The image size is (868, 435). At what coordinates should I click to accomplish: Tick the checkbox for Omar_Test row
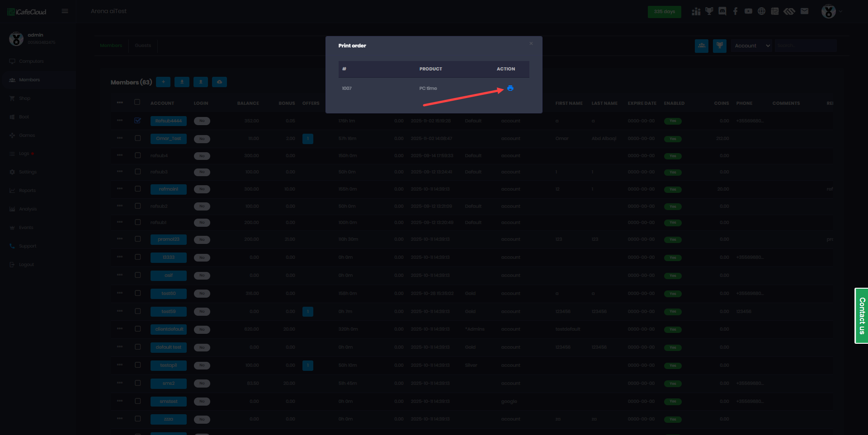click(x=137, y=138)
